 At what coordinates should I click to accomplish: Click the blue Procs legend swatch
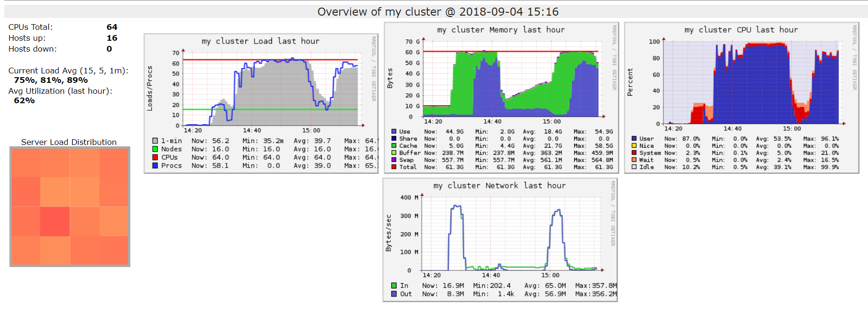[x=155, y=166]
